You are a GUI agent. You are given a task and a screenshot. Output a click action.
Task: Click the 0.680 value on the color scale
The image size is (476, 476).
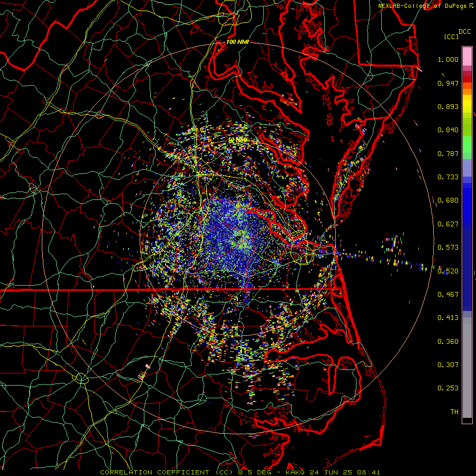448,200
